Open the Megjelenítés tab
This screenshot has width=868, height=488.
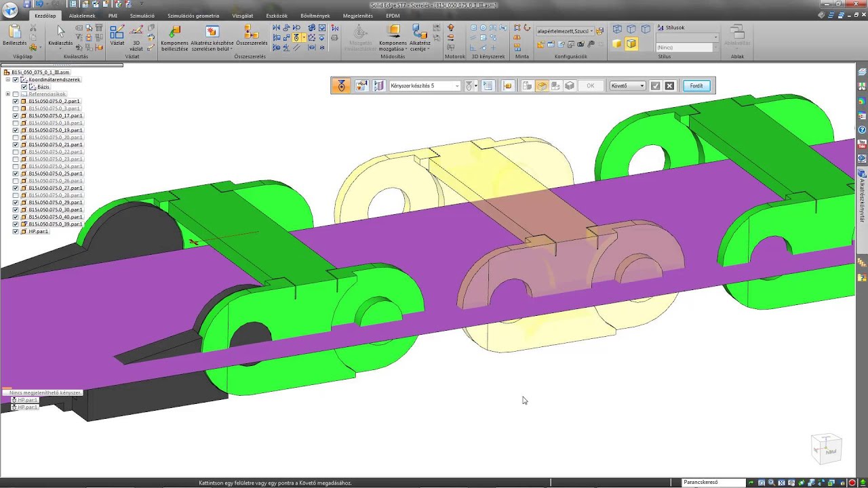(x=357, y=16)
